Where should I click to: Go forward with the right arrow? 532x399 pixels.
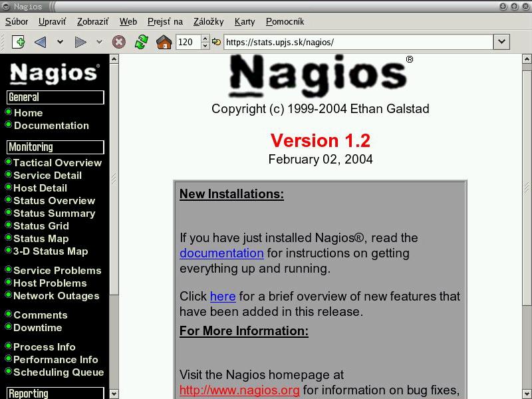tap(80, 42)
